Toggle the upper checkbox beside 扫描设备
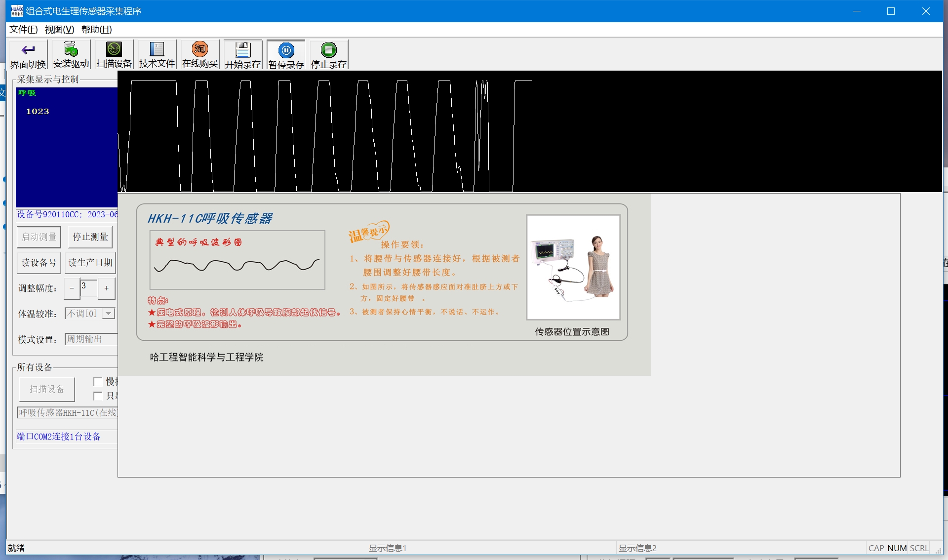 98,382
